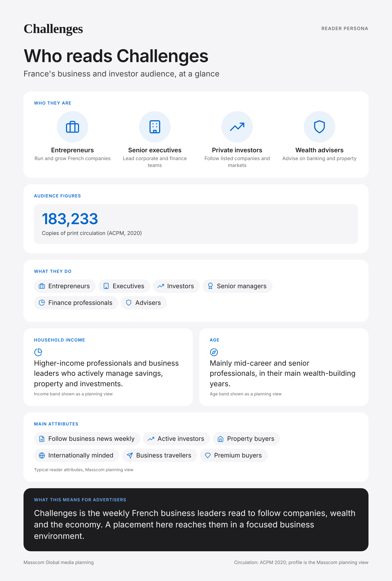Click the Business travellers chip label

[x=164, y=456]
